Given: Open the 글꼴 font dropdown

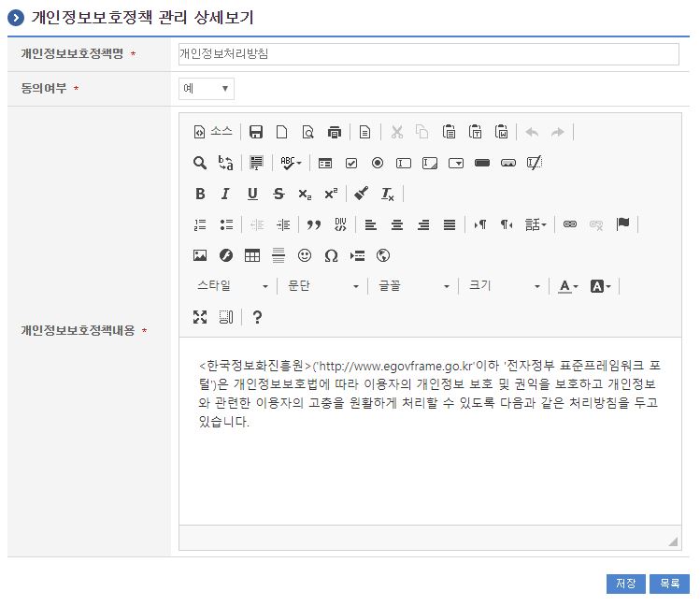Looking at the screenshot, I should 414,286.
